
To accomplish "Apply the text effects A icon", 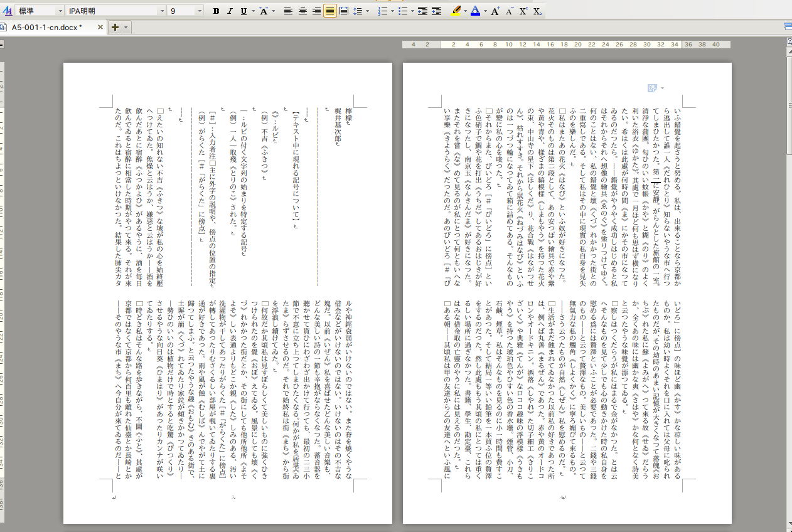I will pos(264,11).
